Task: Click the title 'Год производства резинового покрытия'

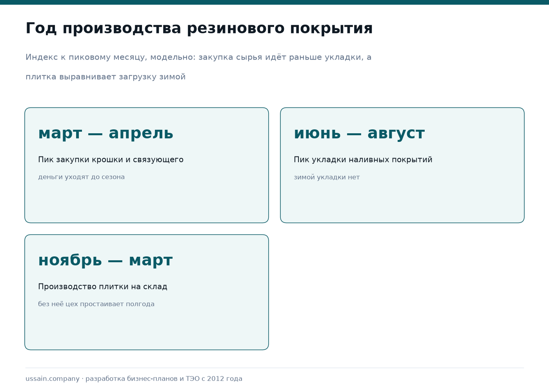Action: 199,29
